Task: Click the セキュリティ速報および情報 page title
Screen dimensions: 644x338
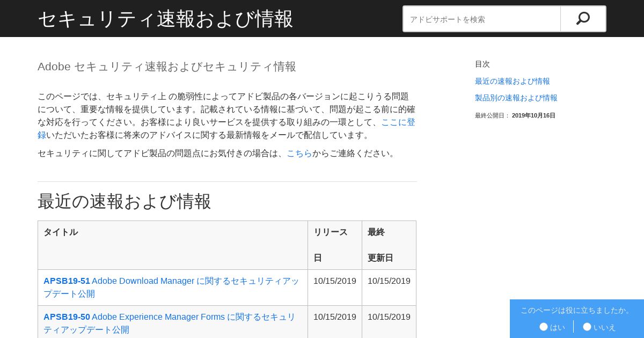Action: tap(166, 19)
